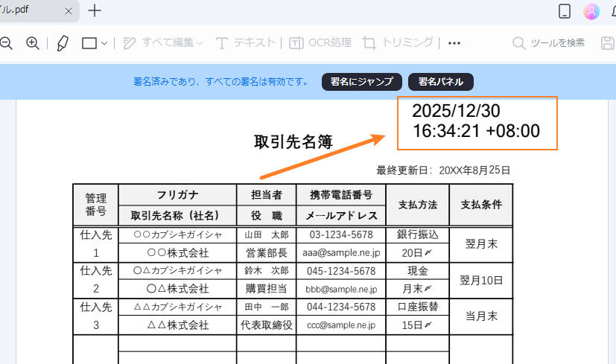Open a new tab with plus icon
This screenshot has width=616, height=364.
point(95,10)
